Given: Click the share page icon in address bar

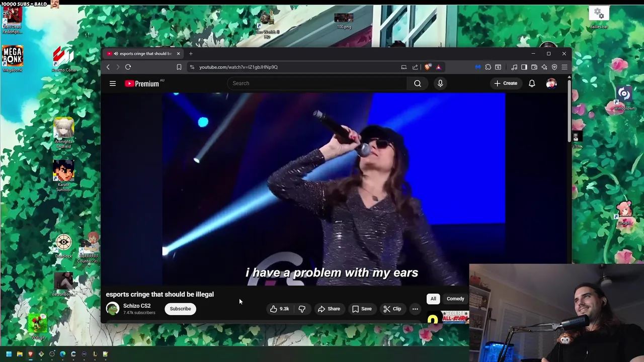Looking at the screenshot, I should point(415,67).
